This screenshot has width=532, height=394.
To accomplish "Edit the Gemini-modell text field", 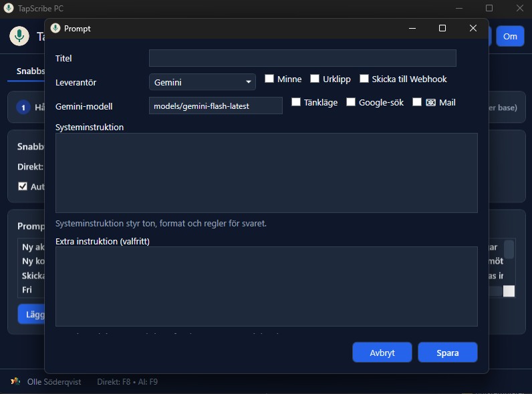I will click(x=215, y=106).
